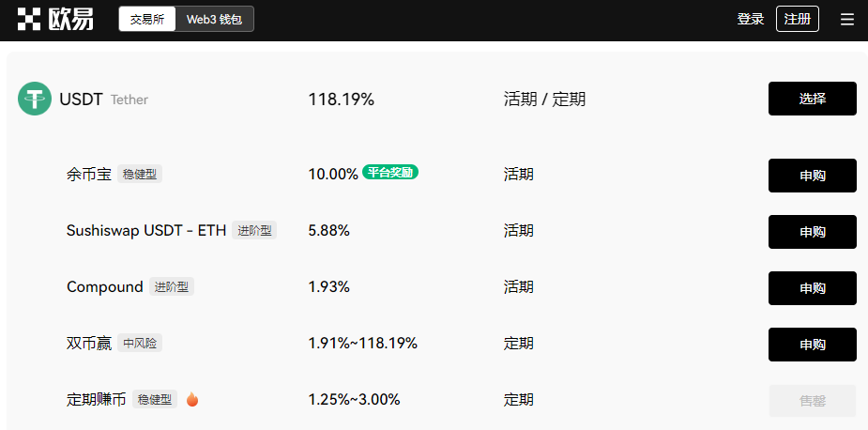Switch to the 交易所 tab
This screenshot has height=430, width=868.
pyautogui.click(x=147, y=19)
